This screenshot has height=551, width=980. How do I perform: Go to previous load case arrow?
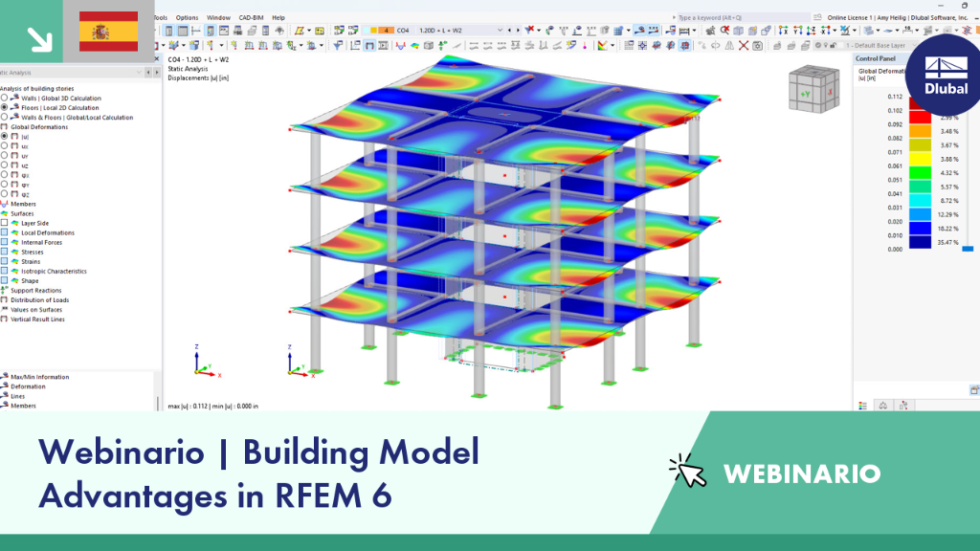click(x=509, y=30)
